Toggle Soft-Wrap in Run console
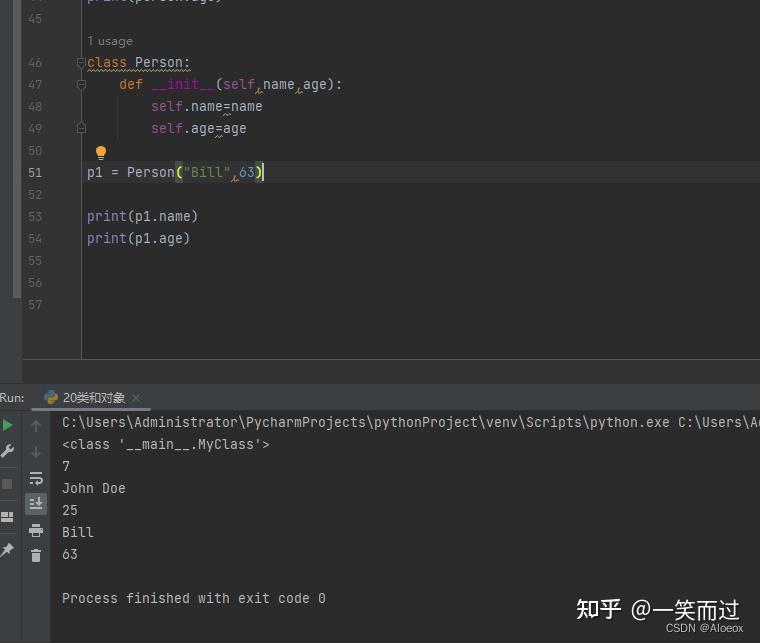 (x=36, y=478)
